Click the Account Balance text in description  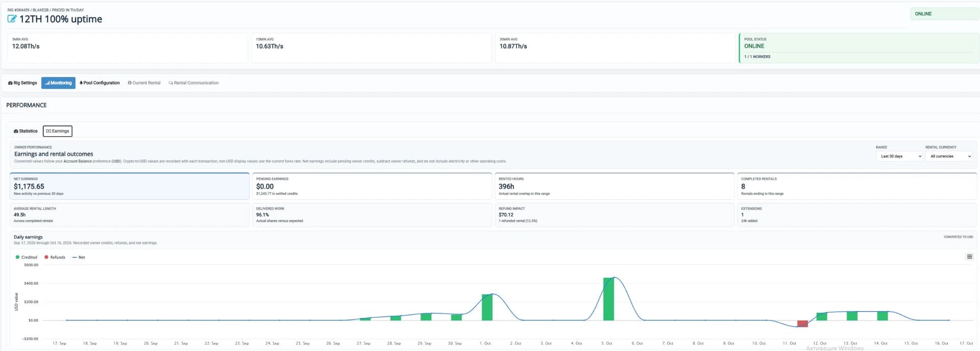[x=78, y=161]
